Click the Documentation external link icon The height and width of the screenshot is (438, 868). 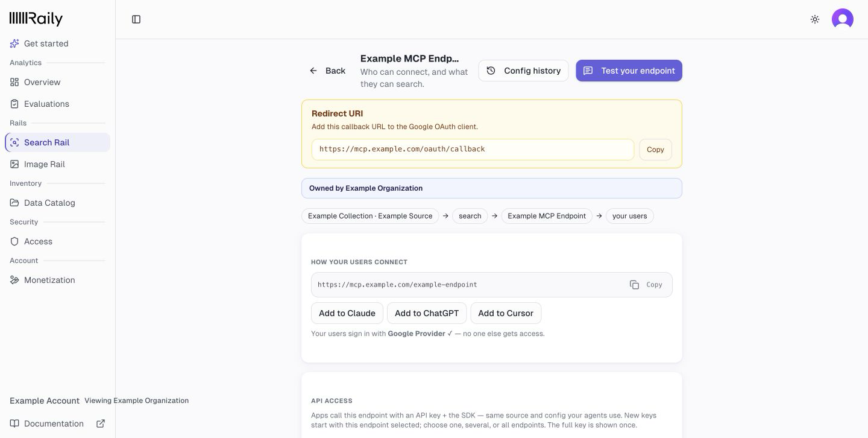click(101, 424)
